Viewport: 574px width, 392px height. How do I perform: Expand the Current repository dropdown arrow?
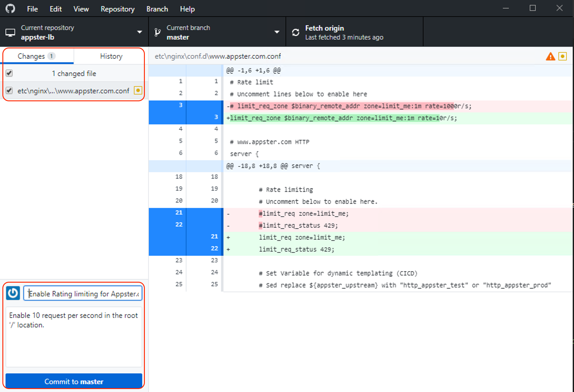pyautogui.click(x=139, y=32)
